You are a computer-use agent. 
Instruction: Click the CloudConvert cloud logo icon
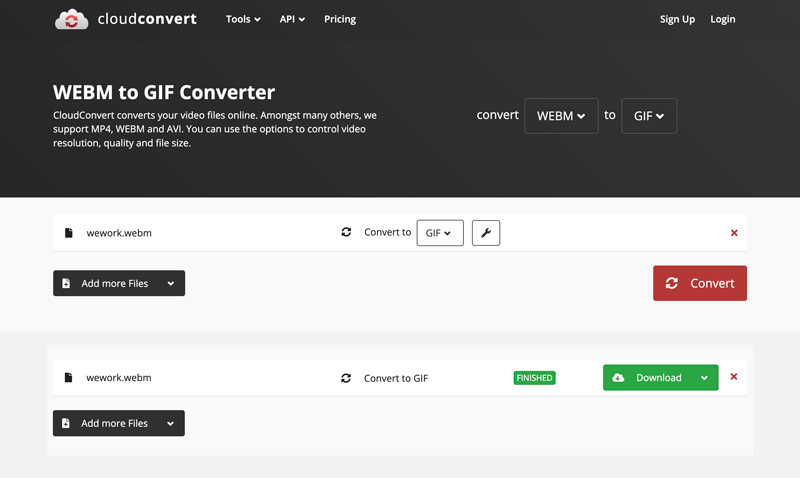click(x=71, y=19)
